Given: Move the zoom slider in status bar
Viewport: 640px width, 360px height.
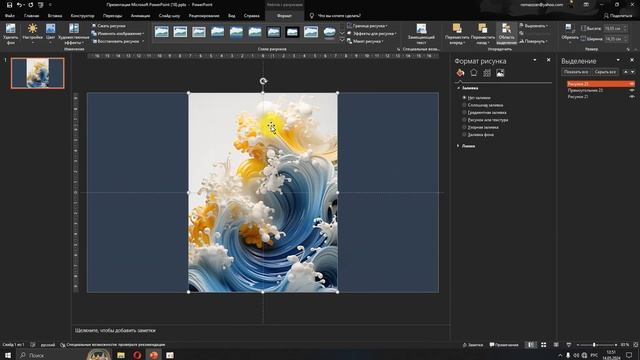Looking at the screenshot, I should 594,345.
